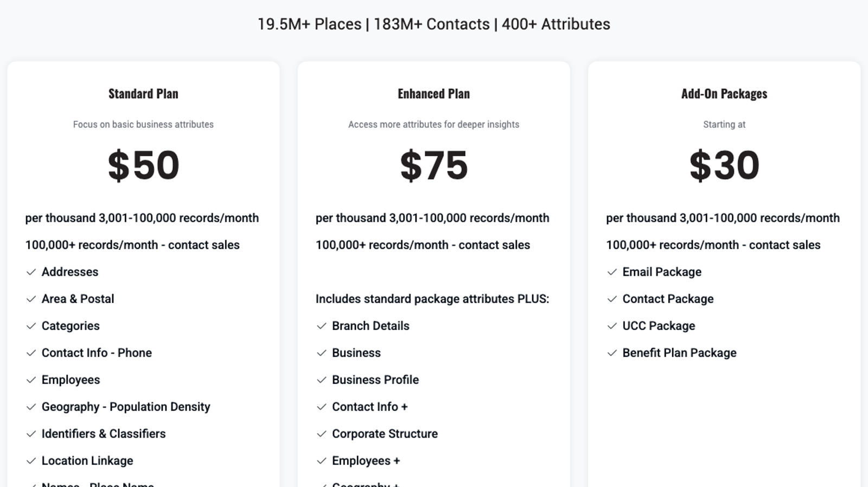
Task: Click Enhanced Plan's 'per thousand 3,001-100,000 records/month'
Action: point(432,218)
